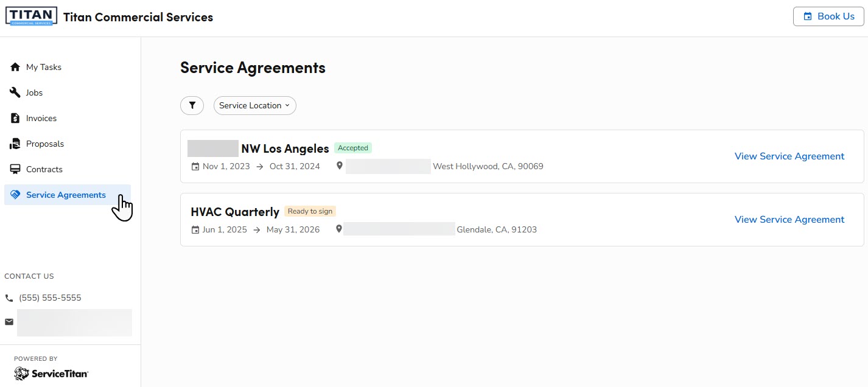Open the Service Location dropdown

coord(254,105)
